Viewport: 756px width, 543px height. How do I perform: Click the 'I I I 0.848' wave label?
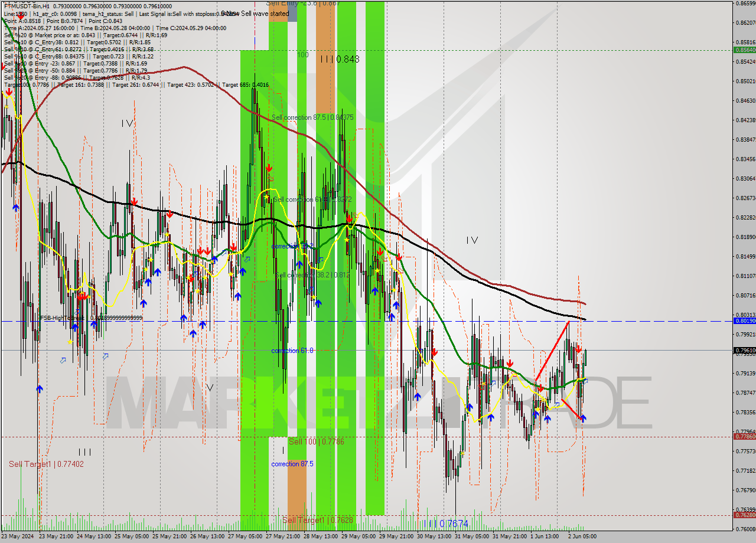pyautogui.click(x=340, y=59)
